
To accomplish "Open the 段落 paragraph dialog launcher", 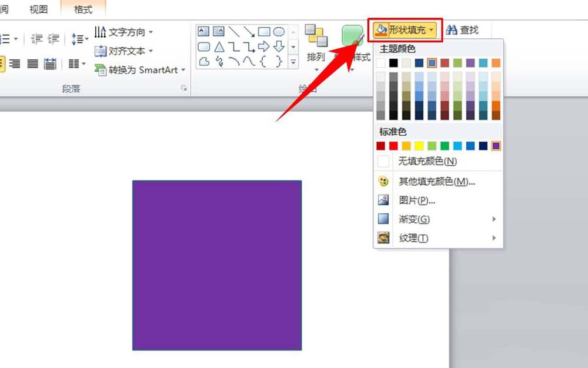I will point(183,88).
